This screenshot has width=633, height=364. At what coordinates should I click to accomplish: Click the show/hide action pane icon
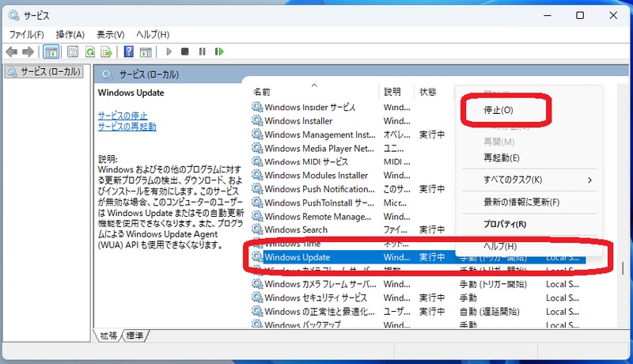tap(146, 51)
